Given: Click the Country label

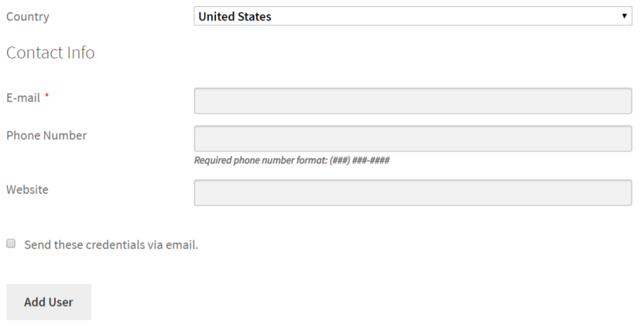Looking at the screenshot, I should pyautogui.click(x=28, y=17).
